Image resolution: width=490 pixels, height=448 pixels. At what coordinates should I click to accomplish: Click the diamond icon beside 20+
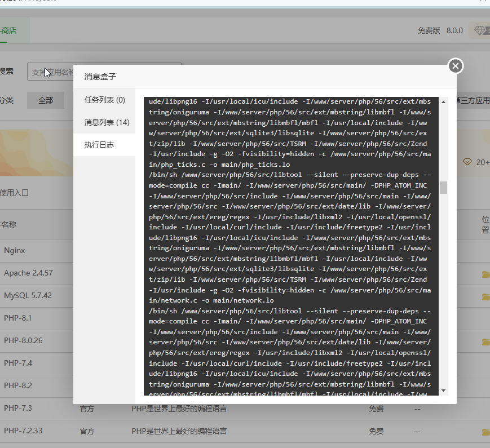[467, 162]
